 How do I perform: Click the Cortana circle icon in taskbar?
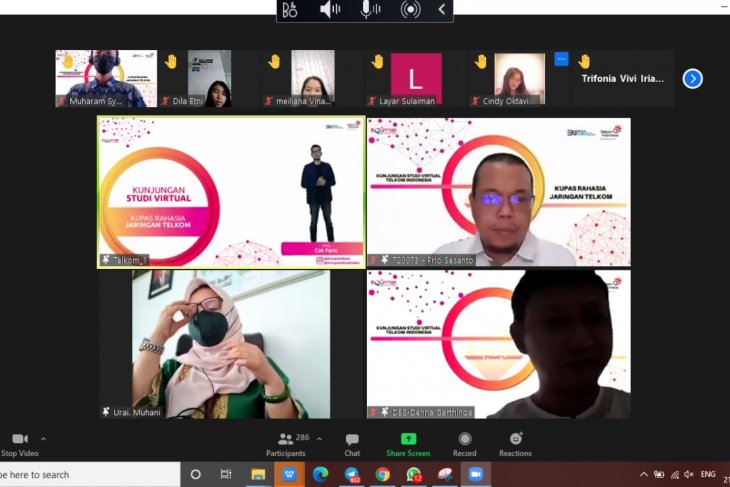pos(196,474)
